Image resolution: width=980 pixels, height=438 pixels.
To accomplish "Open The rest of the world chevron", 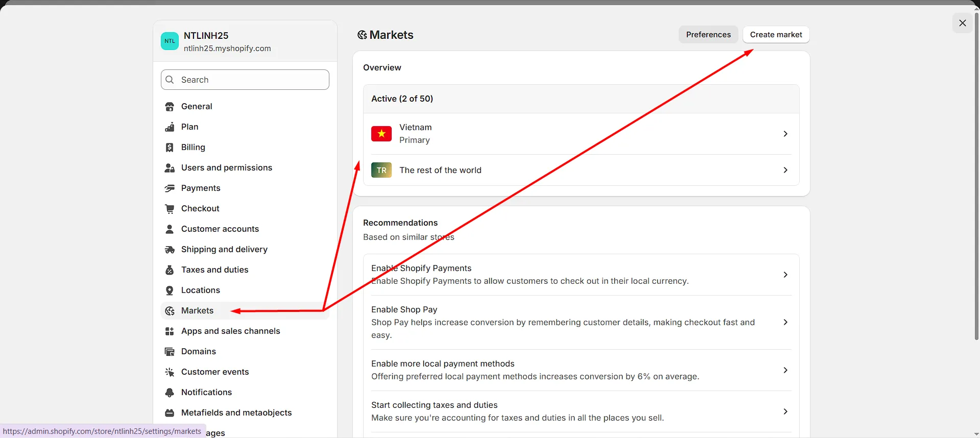I will coord(785,170).
